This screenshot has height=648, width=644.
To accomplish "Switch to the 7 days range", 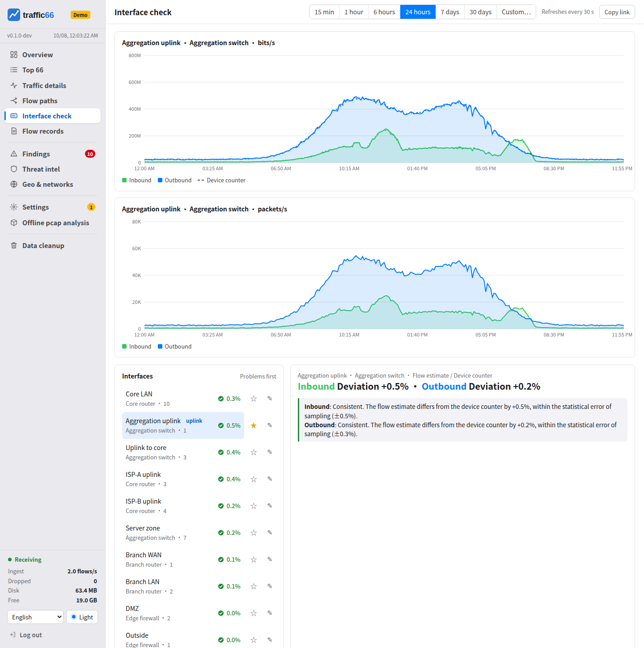I will pyautogui.click(x=450, y=12).
